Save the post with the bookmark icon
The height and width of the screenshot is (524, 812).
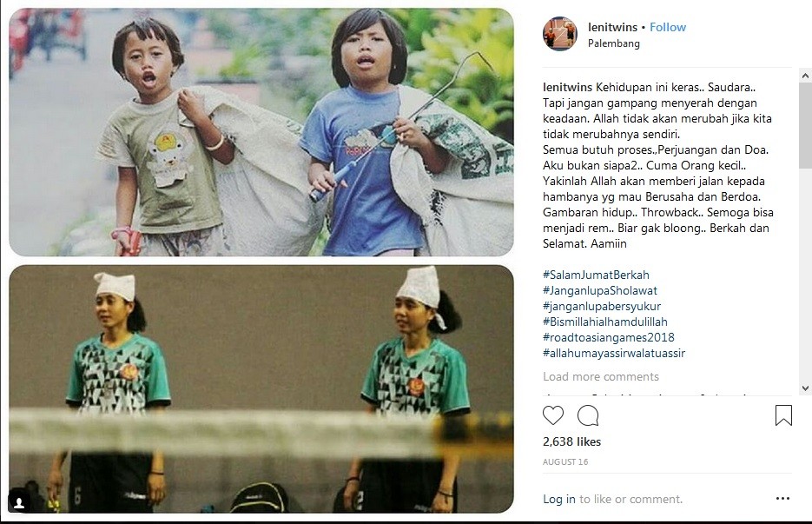tap(783, 415)
